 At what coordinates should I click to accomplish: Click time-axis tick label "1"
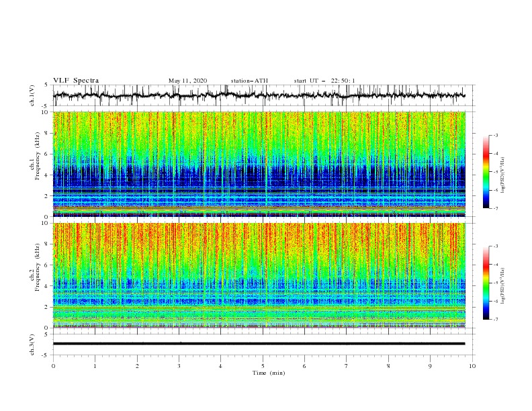click(95, 366)
